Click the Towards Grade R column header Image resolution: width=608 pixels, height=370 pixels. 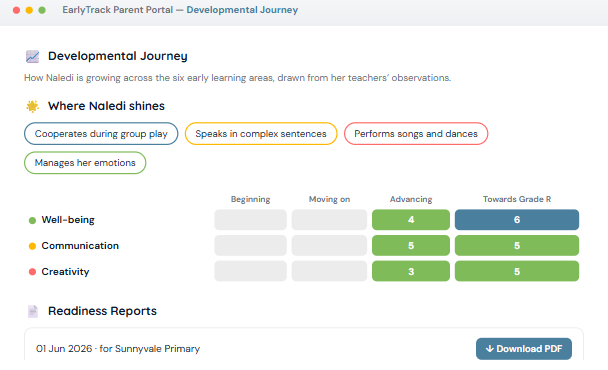click(517, 199)
